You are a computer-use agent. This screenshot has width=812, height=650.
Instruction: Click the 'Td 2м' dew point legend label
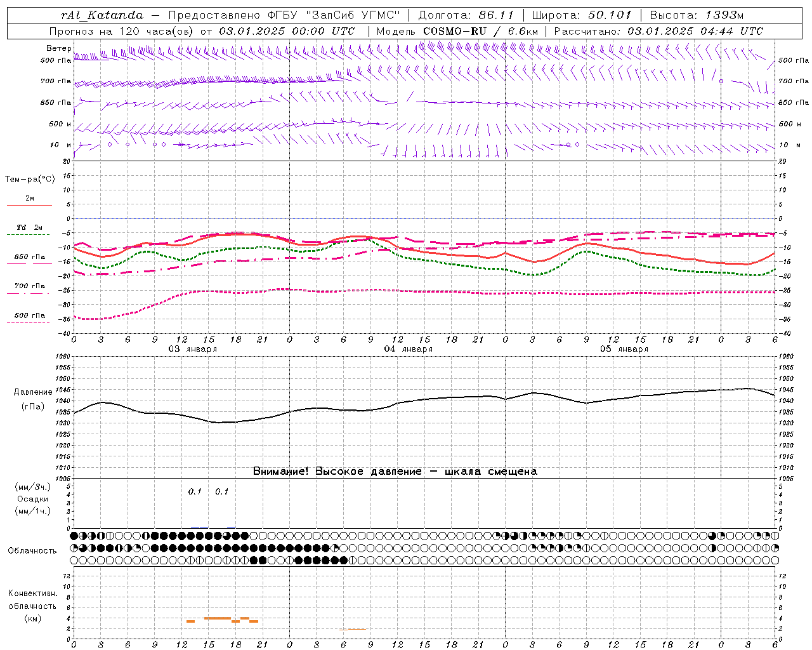29,227
